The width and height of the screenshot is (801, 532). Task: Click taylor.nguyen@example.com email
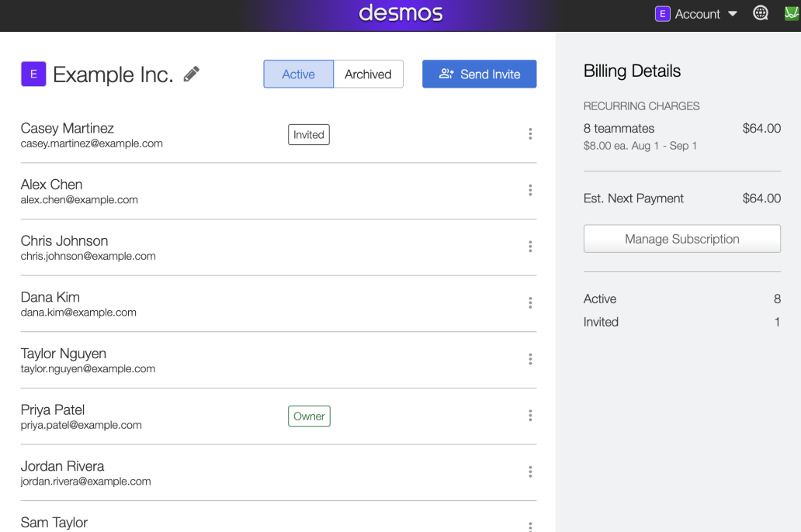[88, 369]
